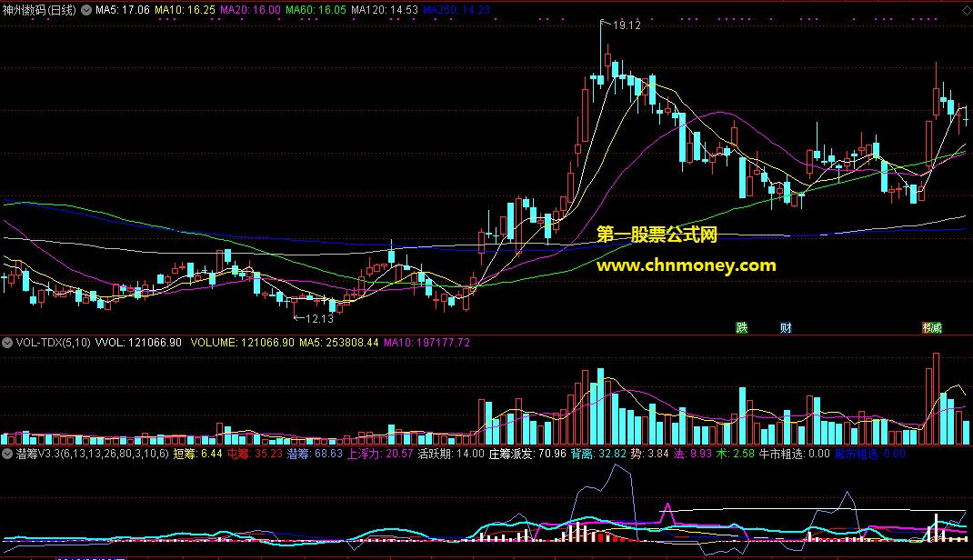The height and width of the screenshot is (560, 973).
Task: Click the 势: 3.84 value
Action: 649,454
